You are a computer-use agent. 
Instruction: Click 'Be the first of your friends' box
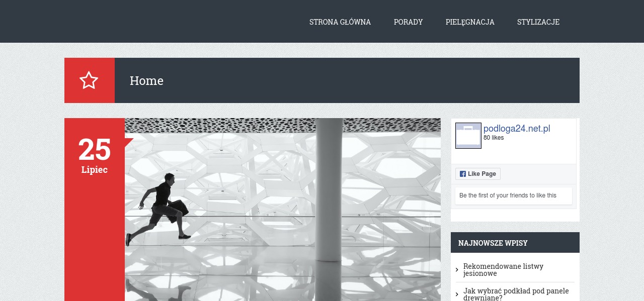[514, 196]
